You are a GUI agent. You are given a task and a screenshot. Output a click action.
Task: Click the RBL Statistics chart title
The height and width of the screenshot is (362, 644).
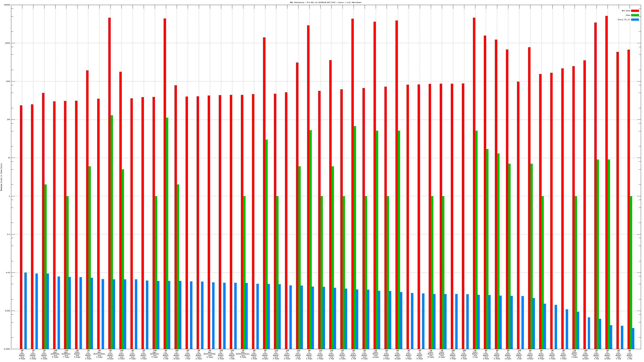tap(325, 2)
